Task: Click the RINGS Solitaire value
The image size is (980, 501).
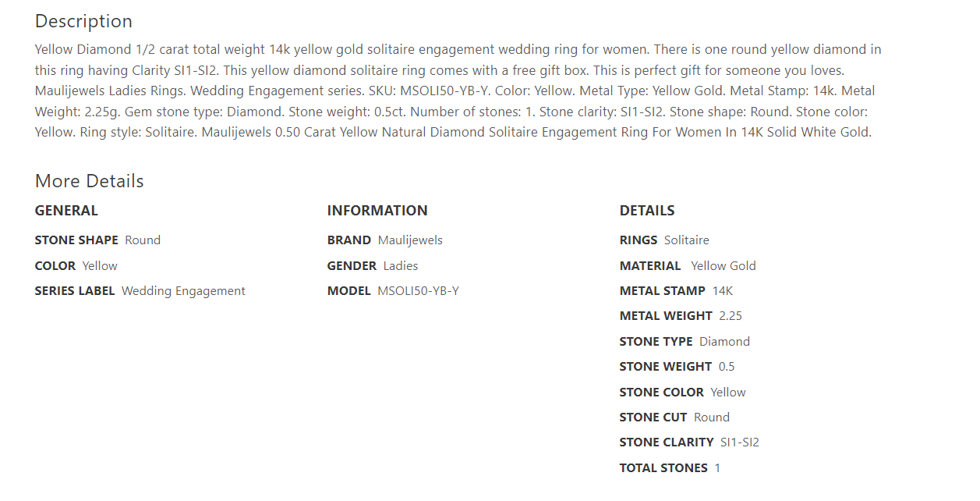Action: coord(687,240)
